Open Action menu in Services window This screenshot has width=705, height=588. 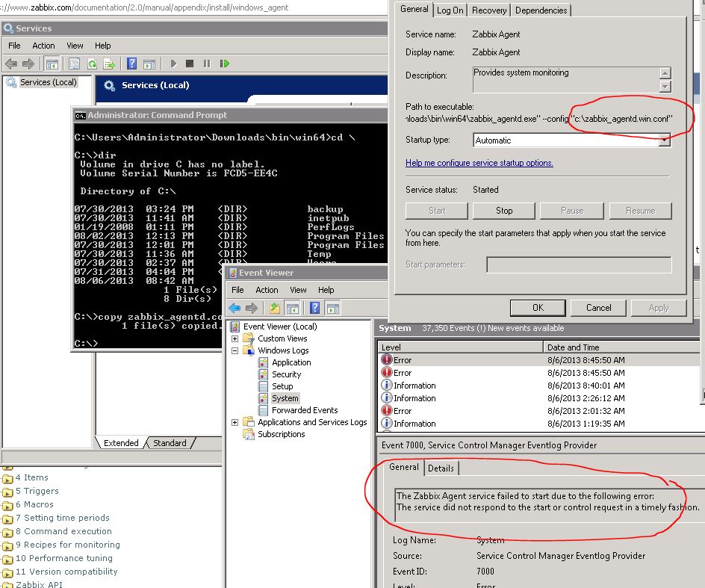pos(43,46)
